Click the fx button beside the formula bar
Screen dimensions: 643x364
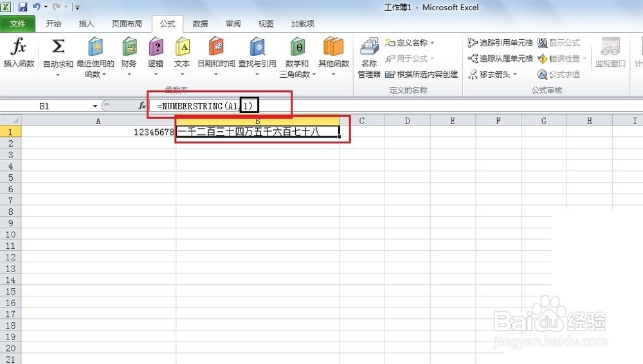pos(142,106)
